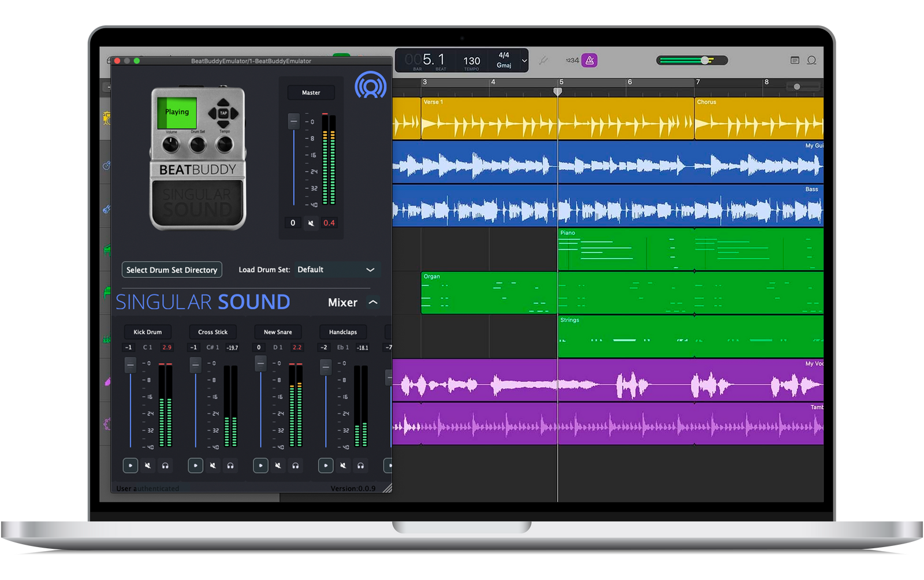924x580 pixels.
Task: Click the 1234 count-in button
Action: (x=572, y=60)
